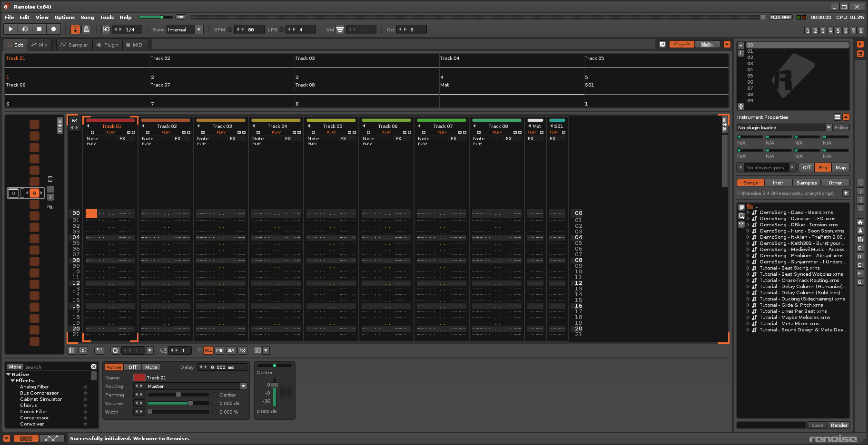This screenshot has height=445, width=868.
Task: Show the PAN column toggle
Action: [x=219, y=350]
